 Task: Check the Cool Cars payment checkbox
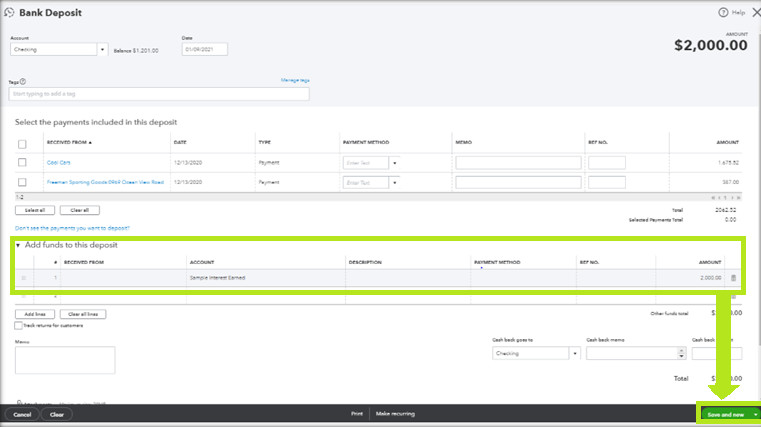click(x=22, y=162)
